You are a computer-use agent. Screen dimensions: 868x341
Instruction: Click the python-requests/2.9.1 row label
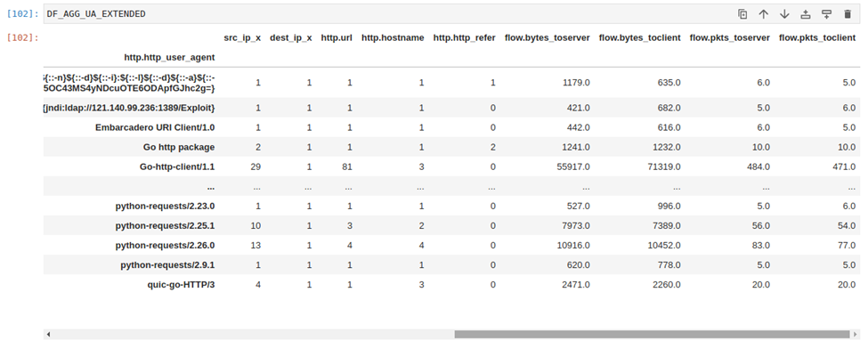(x=167, y=265)
